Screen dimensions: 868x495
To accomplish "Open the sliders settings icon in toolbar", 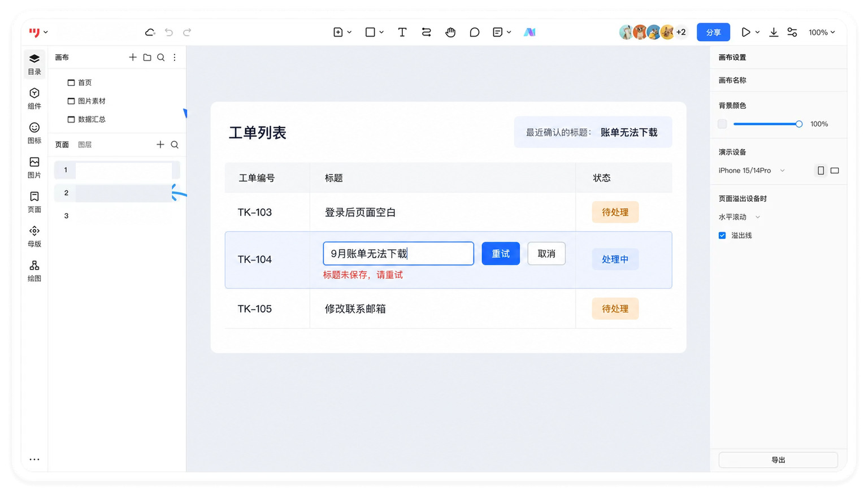I will pyautogui.click(x=792, y=32).
